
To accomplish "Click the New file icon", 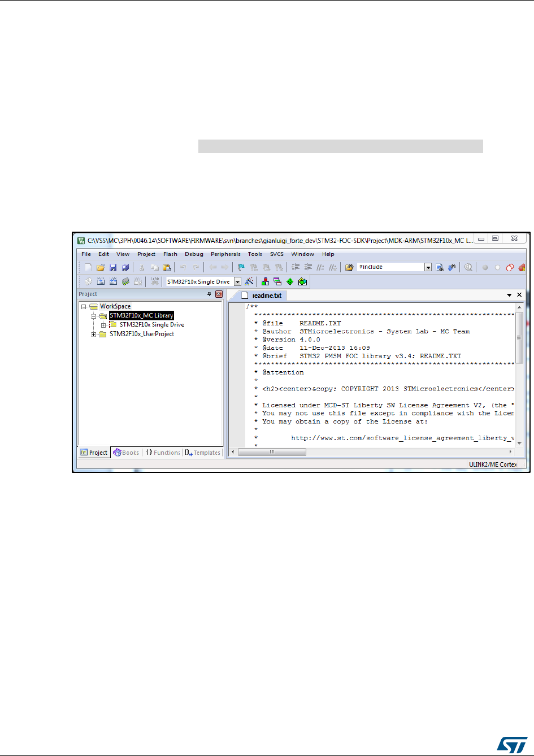I will pyautogui.click(x=88, y=267).
